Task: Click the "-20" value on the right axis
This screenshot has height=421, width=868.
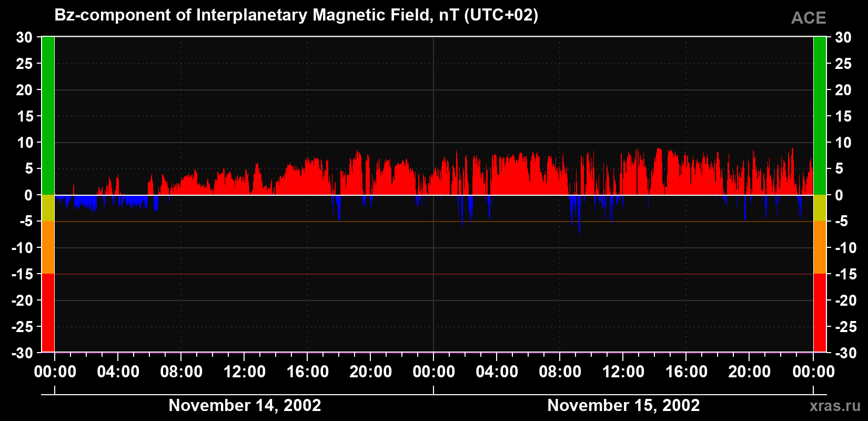Action: coord(846,300)
